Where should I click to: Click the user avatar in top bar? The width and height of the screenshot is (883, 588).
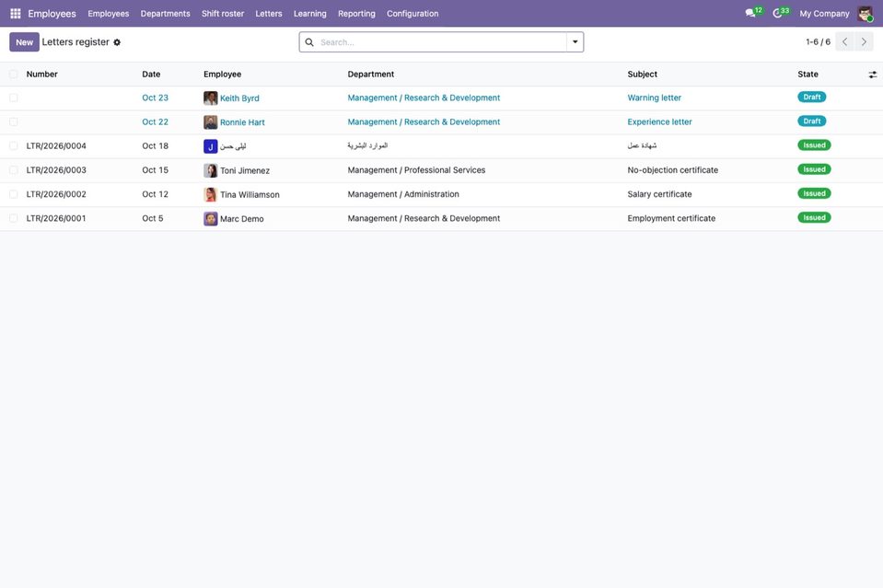point(865,14)
